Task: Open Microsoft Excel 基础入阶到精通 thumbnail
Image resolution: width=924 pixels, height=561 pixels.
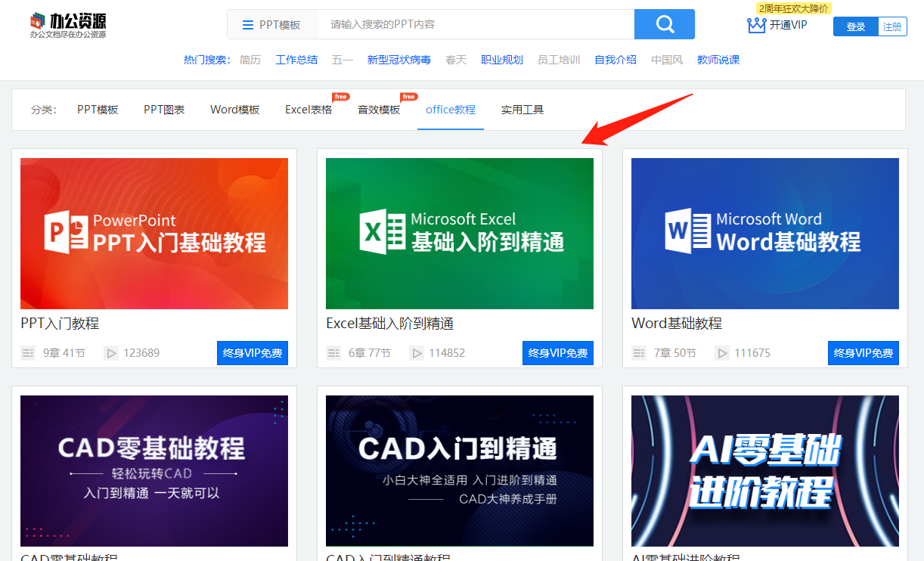Action: (460, 234)
